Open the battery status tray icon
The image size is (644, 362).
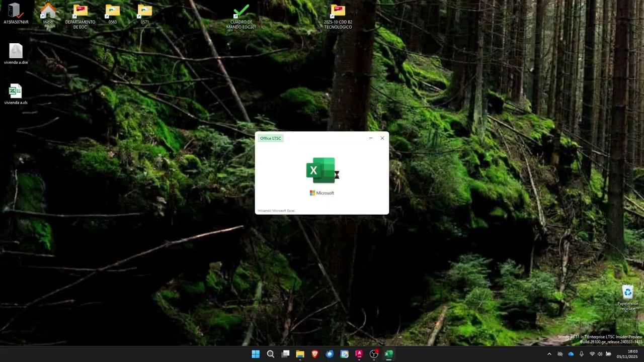608,354
